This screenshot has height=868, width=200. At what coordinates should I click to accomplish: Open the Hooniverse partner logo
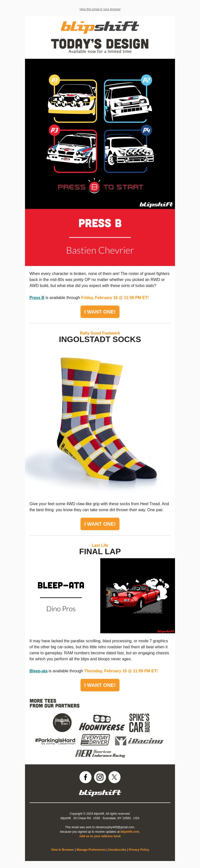(102, 723)
